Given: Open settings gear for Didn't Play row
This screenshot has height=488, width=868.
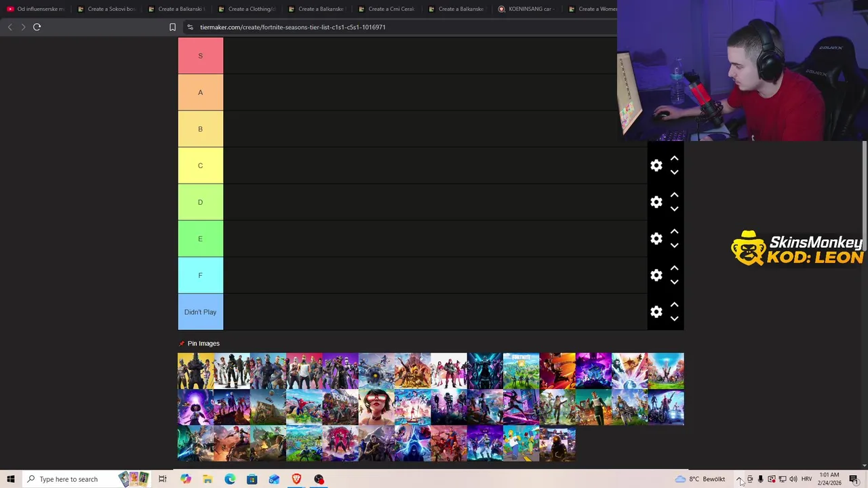Looking at the screenshot, I should pos(656,312).
